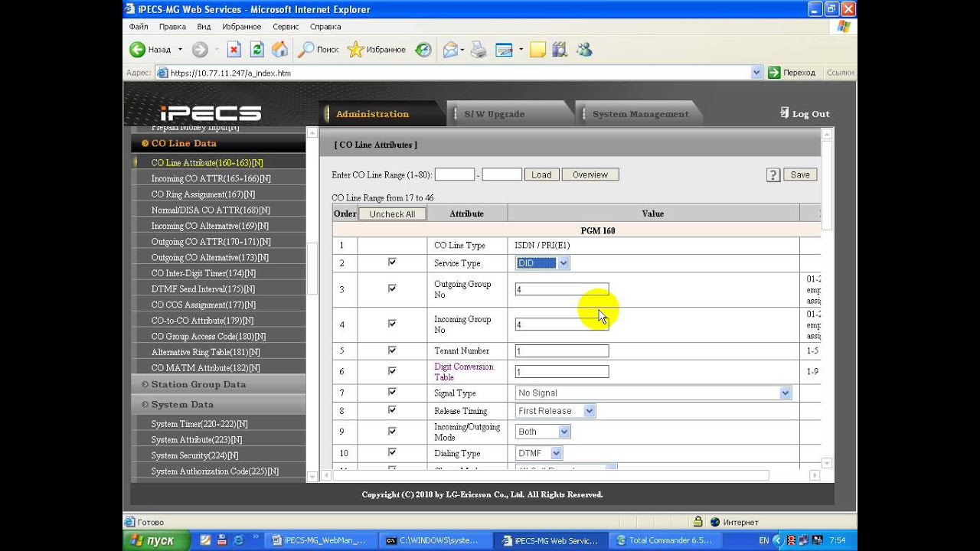
Task: Click the help question mark button
Action: pos(773,174)
